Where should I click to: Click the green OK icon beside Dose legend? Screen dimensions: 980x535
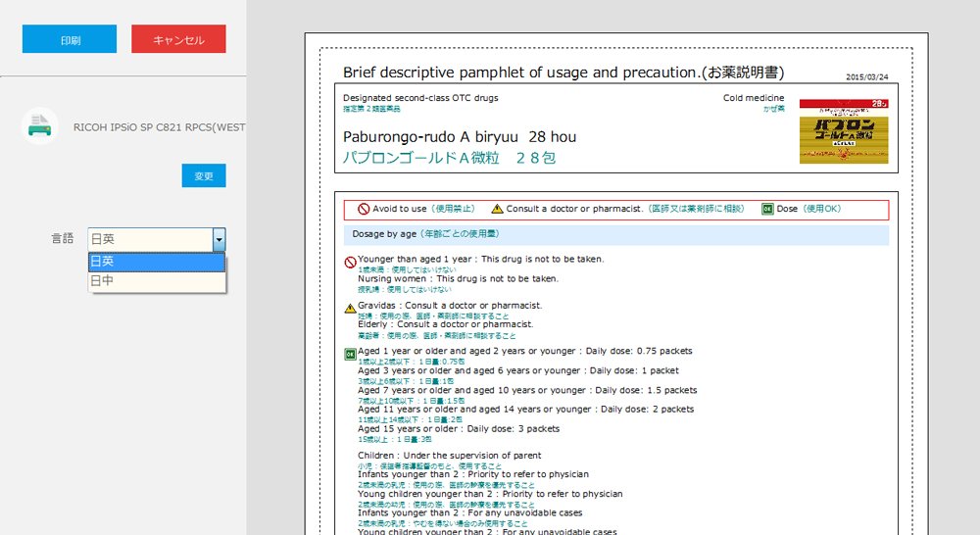767,209
